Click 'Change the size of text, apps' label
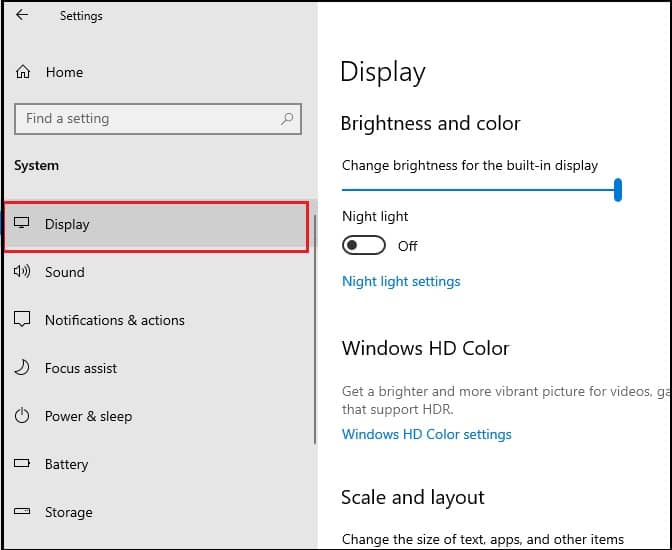672x550 pixels. pyautogui.click(x=483, y=539)
